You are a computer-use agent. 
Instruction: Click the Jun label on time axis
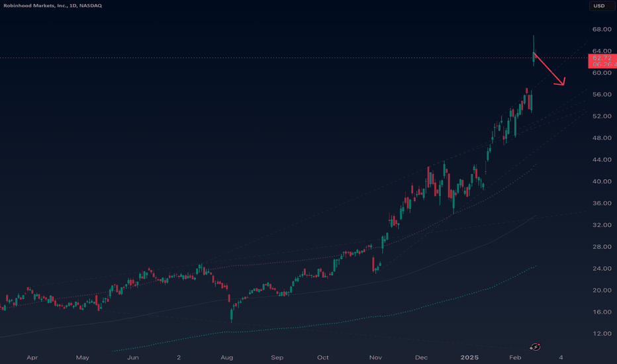click(x=133, y=357)
